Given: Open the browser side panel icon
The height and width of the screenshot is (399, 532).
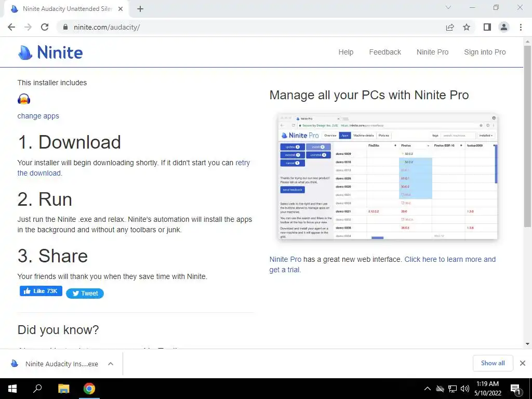Looking at the screenshot, I should coord(487,27).
